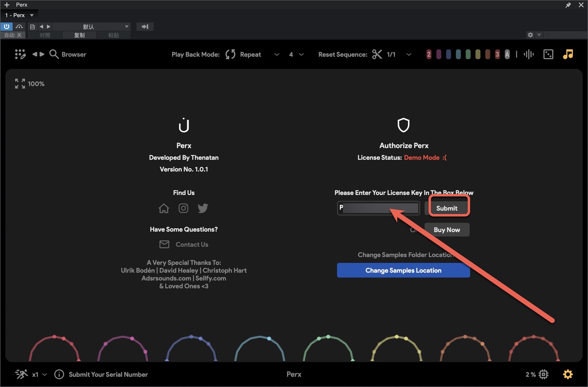This screenshot has width=588, height=387.
Task: Click the 100% zoom level text
Action: [x=36, y=84]
